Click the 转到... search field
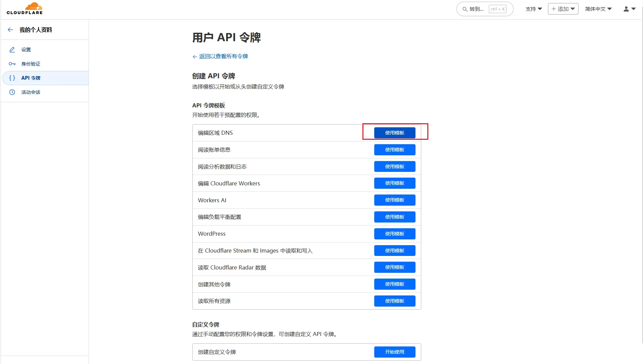This screenshot has width=643, height=364. click(485, 9)
